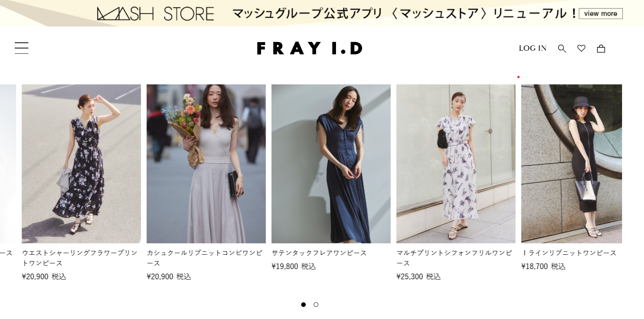The image size is (644, 319).
Task: Open the shopping bag icon
Action: (601, 48)
